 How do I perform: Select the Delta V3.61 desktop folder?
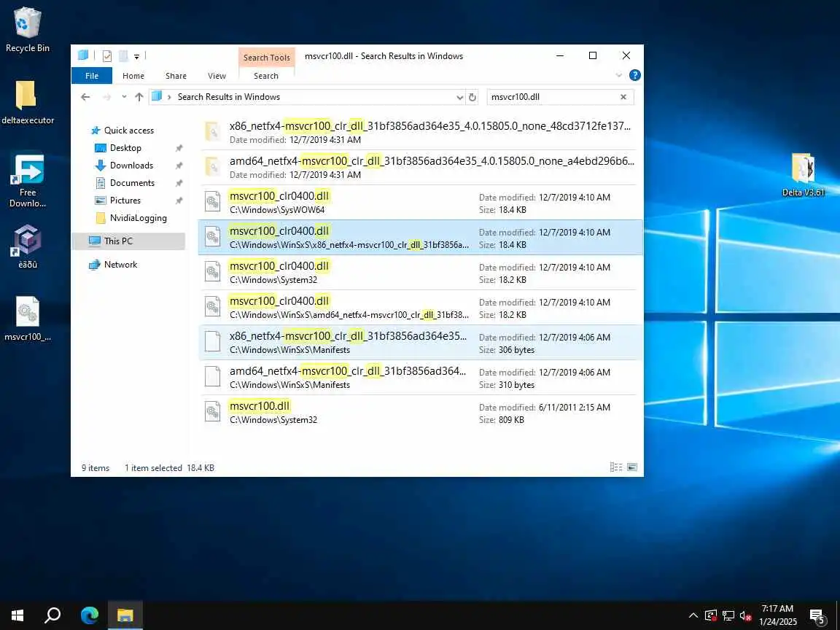803,175
